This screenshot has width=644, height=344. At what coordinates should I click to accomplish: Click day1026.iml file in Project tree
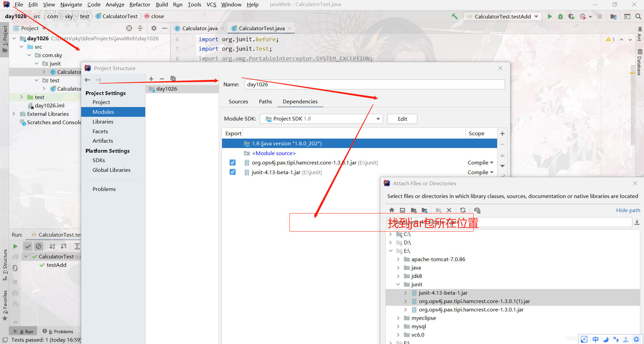(49, 106)
